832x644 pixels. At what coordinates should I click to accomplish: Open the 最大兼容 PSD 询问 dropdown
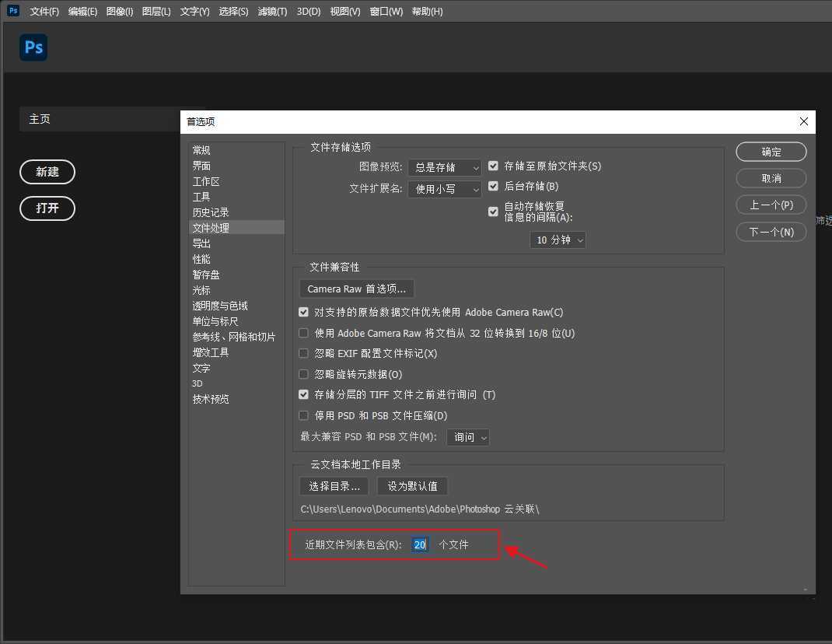pyautogui.click(x=468, y=437)
